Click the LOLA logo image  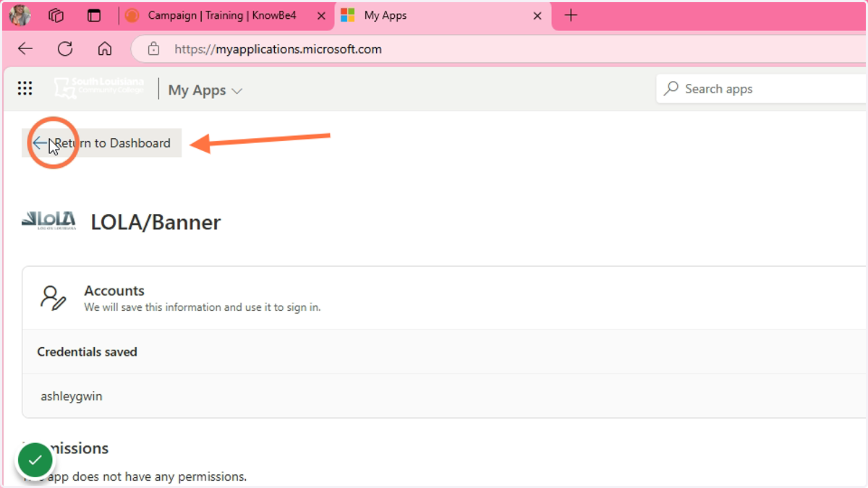point(48,221)
